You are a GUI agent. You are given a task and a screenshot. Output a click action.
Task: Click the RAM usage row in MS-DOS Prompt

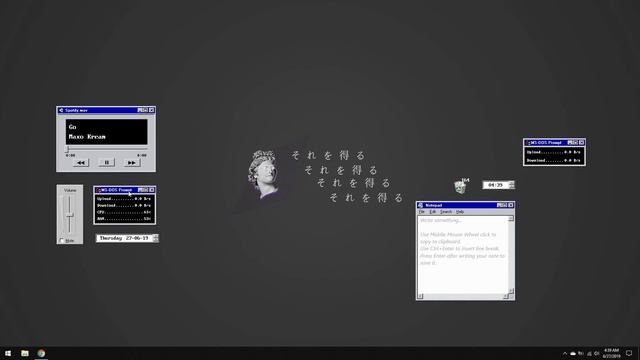pos(124,218)
